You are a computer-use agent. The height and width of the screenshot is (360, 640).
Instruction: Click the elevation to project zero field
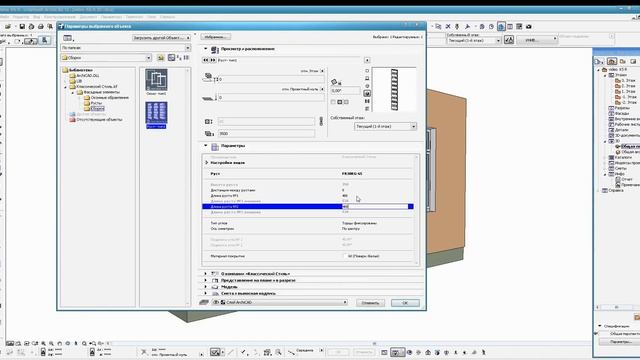(271, 98)
